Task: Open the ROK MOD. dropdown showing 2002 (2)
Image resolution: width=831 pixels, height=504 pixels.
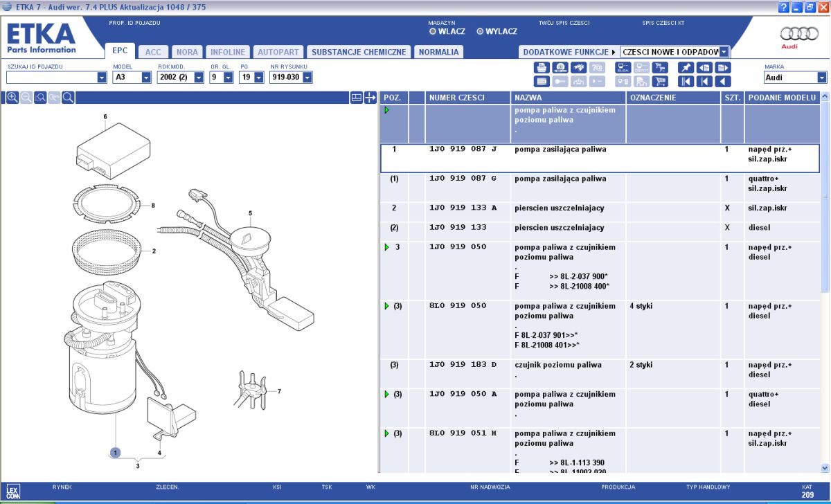Action: tap(199, 78)
